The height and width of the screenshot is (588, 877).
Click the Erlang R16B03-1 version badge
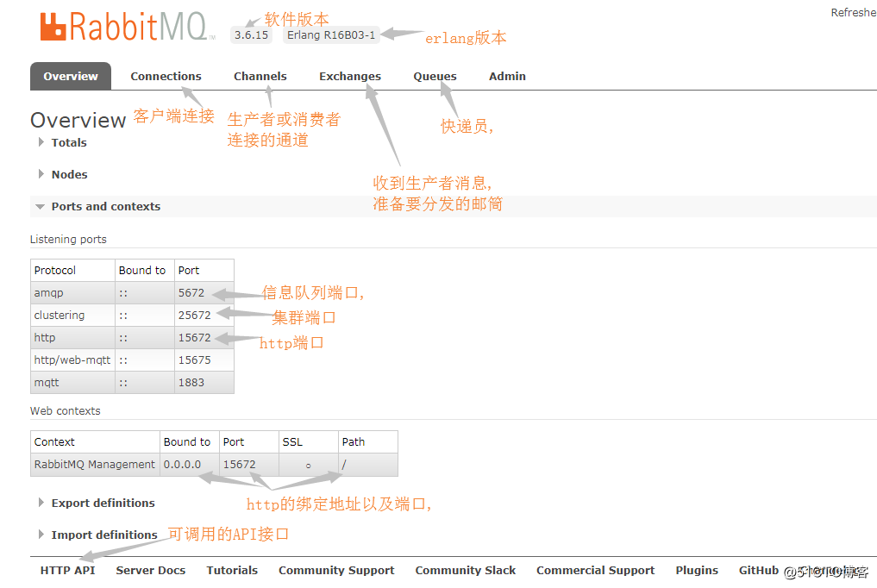click(331, 34)
